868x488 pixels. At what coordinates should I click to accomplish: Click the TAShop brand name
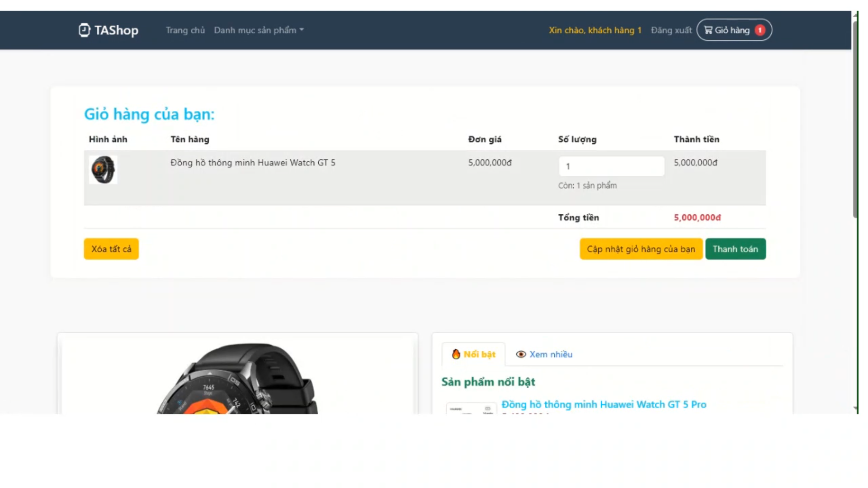point(116,30)
